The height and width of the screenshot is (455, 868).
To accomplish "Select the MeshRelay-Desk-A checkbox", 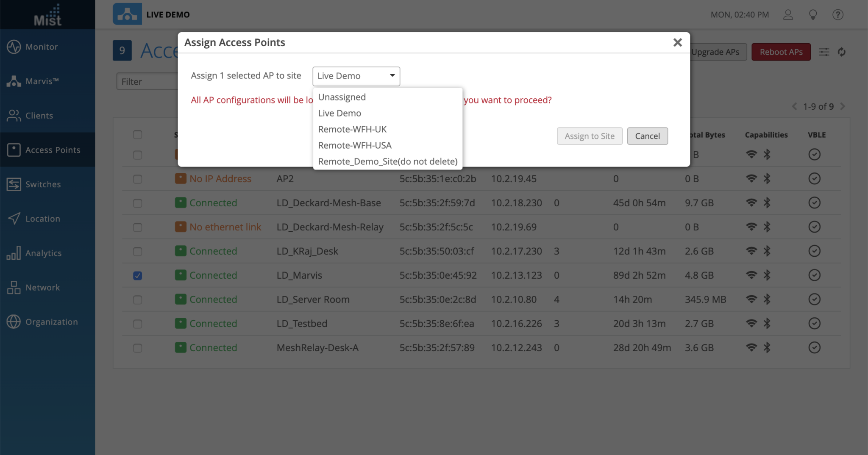I will 137,348.
